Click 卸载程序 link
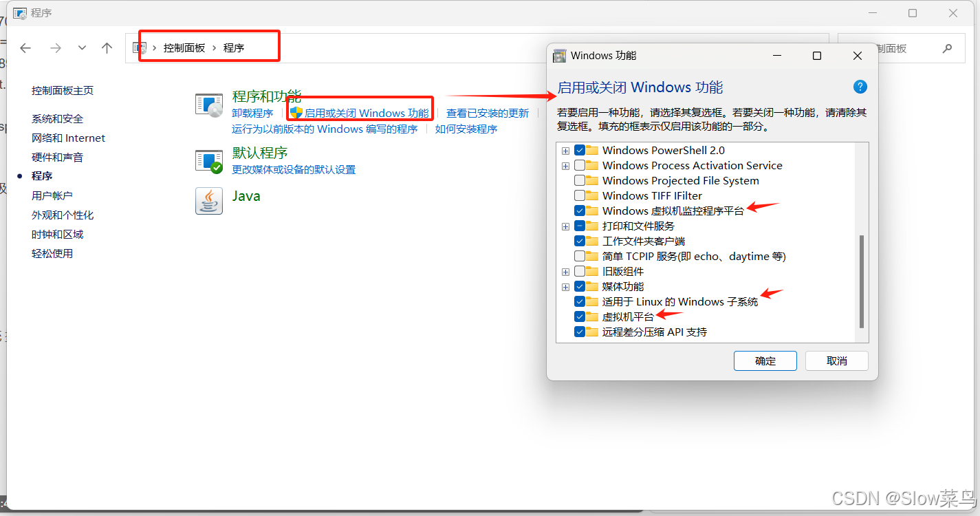 click(252, 113)
